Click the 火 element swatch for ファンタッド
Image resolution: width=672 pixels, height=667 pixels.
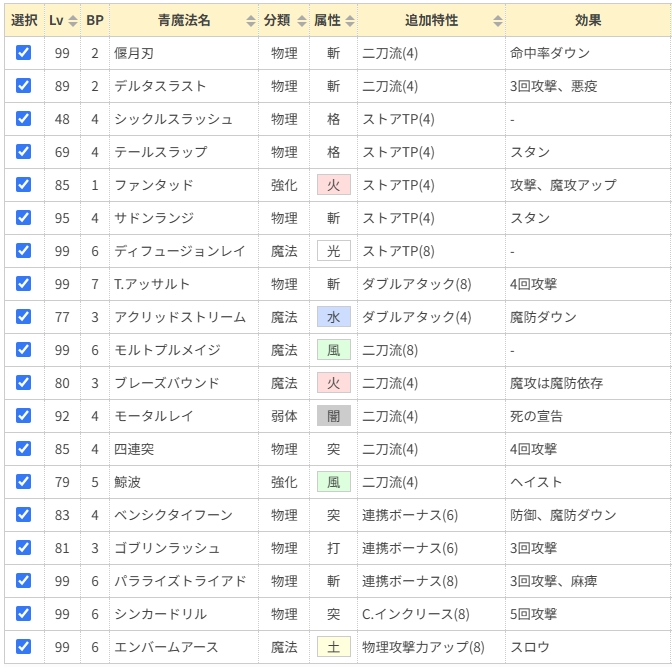(333, 185)
